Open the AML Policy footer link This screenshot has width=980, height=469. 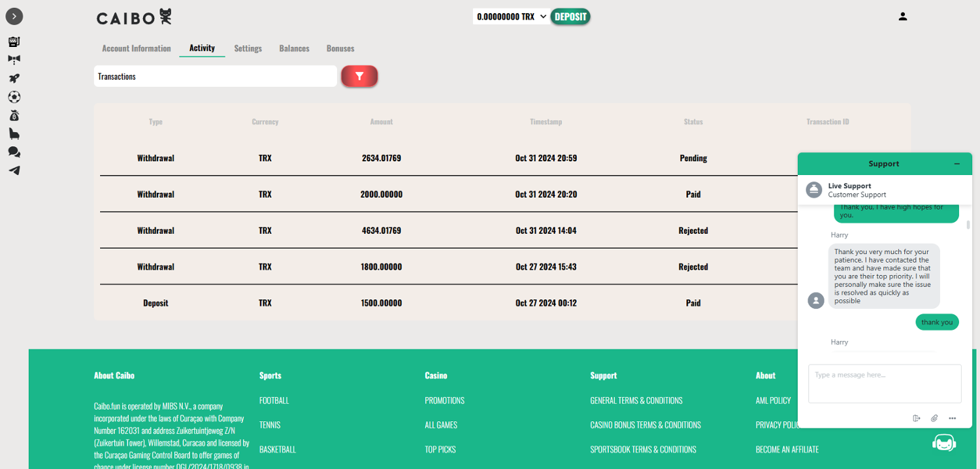coord(773,400)
